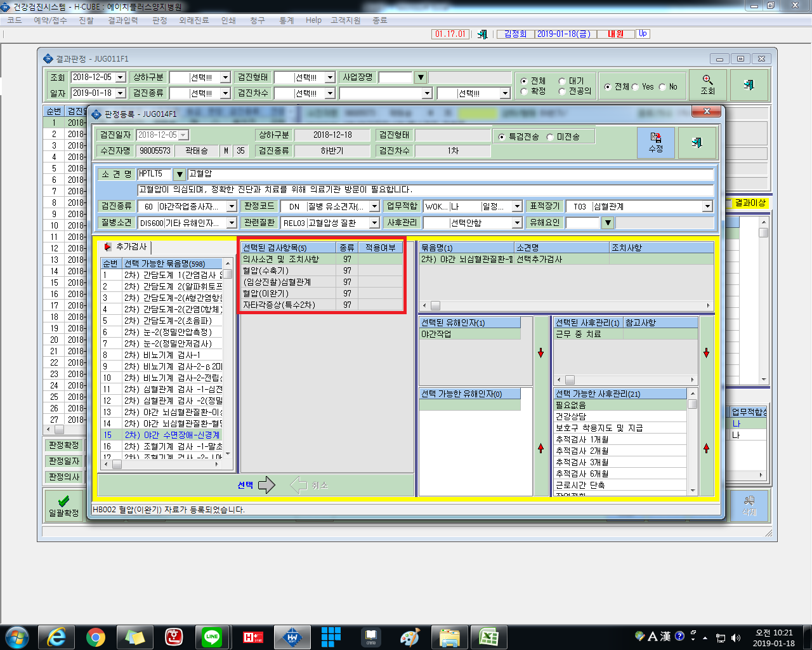
Task: Click the red down arrow by 선택된 유해인자
Action: tap(540, 353)
